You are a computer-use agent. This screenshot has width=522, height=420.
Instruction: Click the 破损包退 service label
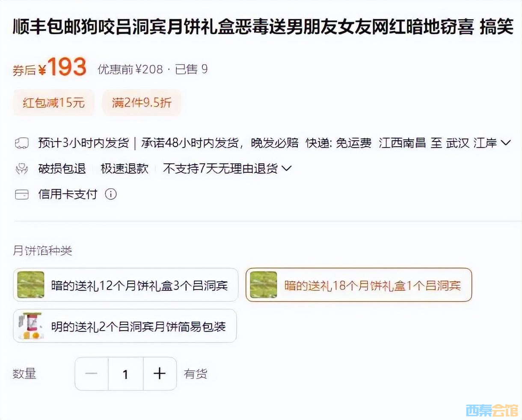pos(62,169)
